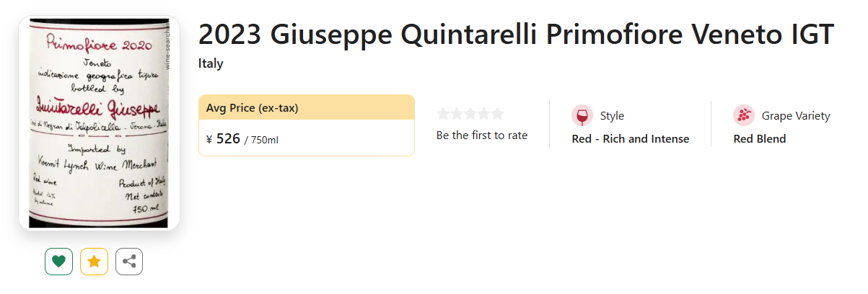Click the Italy country link
The height and width of the screenshot is (294, 868).
211,64
